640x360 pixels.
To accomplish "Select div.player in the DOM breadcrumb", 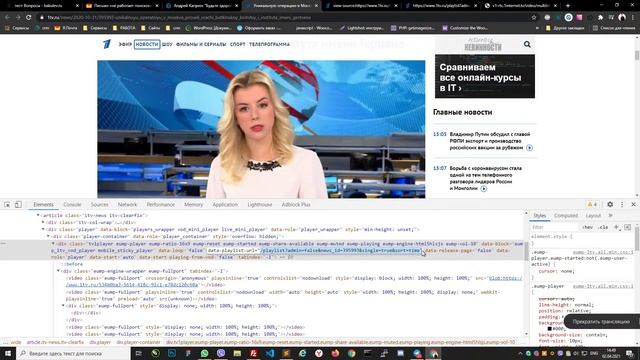I will point(100,342).
